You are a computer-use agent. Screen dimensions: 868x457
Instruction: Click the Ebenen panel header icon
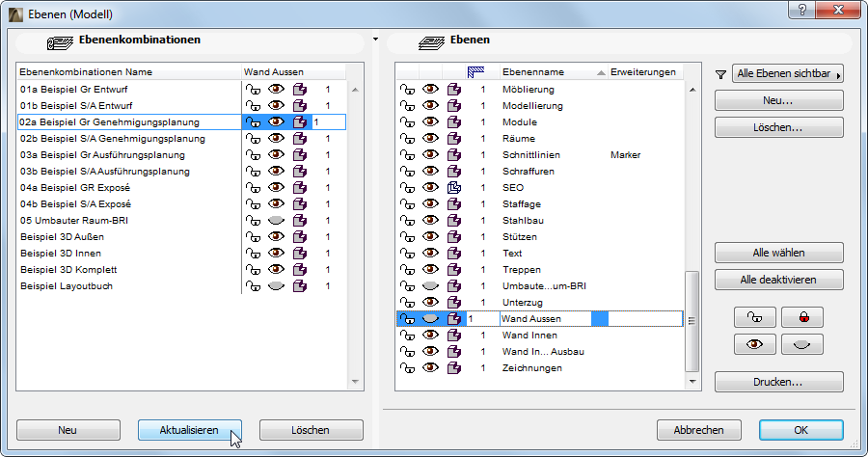click(431, 42)
